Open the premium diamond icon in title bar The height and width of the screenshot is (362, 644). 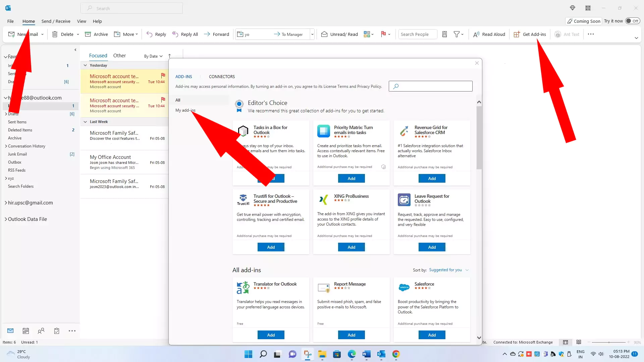point(573,8)
